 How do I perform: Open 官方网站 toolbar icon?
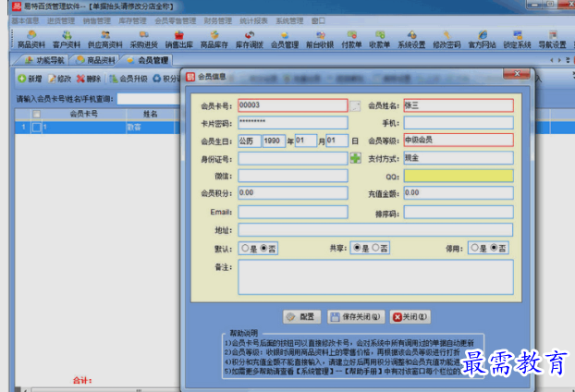[482, 40]
